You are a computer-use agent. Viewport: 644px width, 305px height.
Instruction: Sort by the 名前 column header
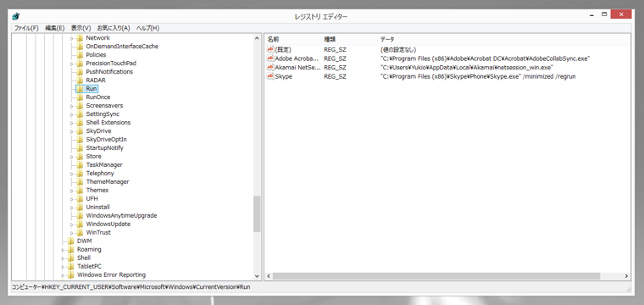coord(292,40)
